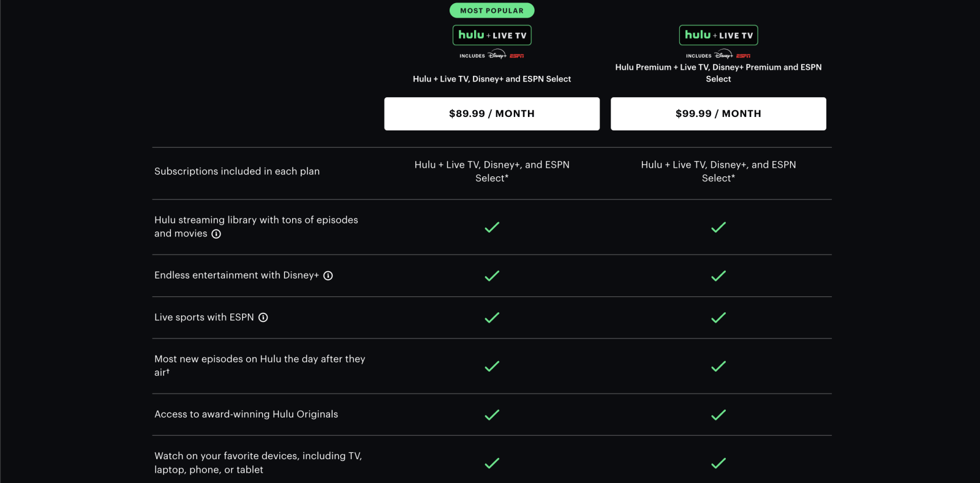980x483 pixels.
Task: Click the Disney+ logo in the $99.99 plan header
Action: pos(724,54)
